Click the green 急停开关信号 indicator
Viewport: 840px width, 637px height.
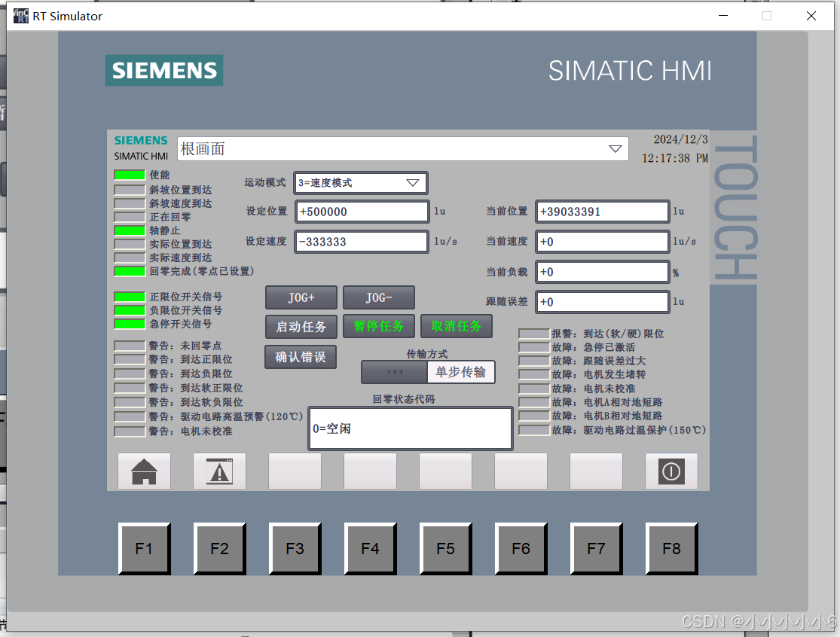click(x=130, y=324)
